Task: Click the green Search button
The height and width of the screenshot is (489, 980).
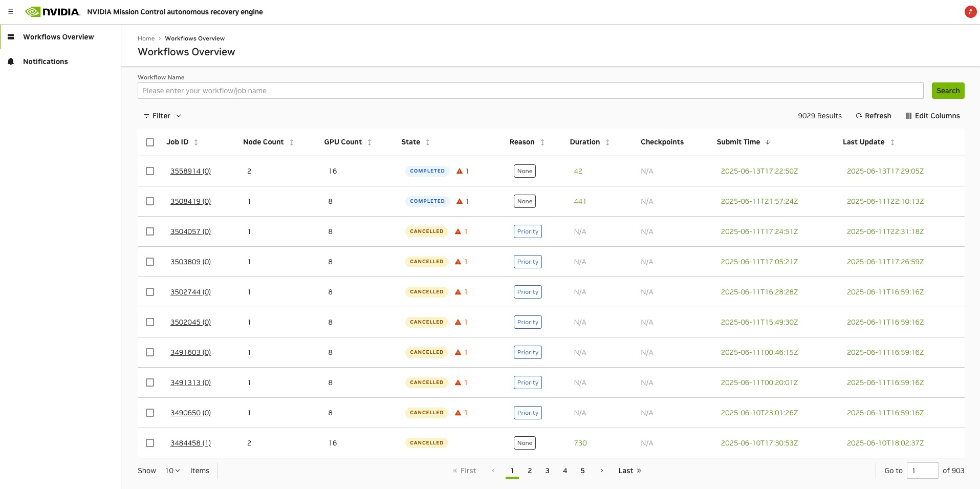Action: 948,91
